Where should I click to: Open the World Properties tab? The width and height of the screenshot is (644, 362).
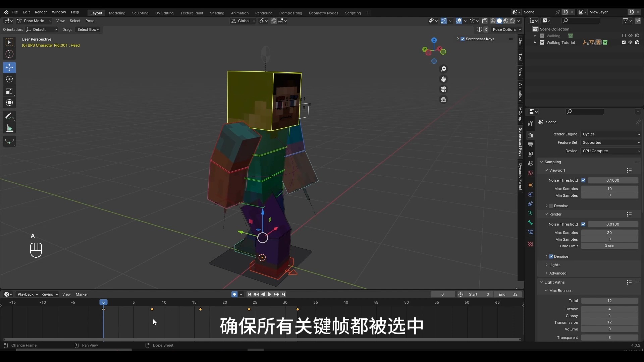pos(530,173)
